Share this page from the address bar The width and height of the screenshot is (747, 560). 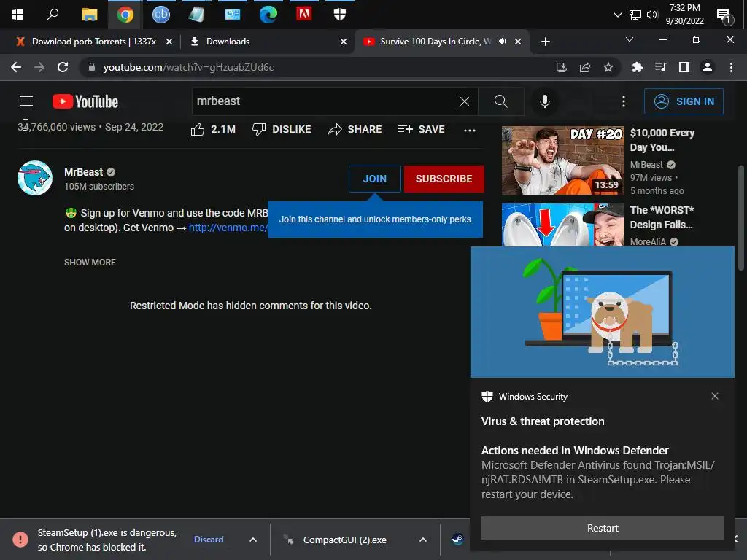coord(585,67)
